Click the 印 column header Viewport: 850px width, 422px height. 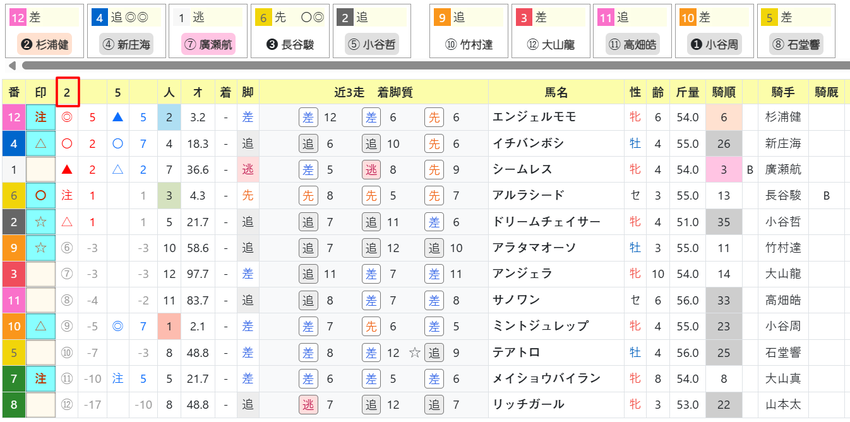(x=41, y=92)
